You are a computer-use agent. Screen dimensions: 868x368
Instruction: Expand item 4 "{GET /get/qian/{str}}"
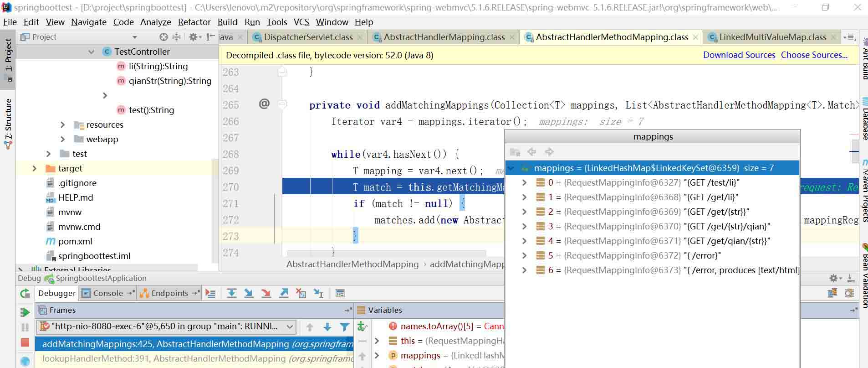[x=524, y=241]
